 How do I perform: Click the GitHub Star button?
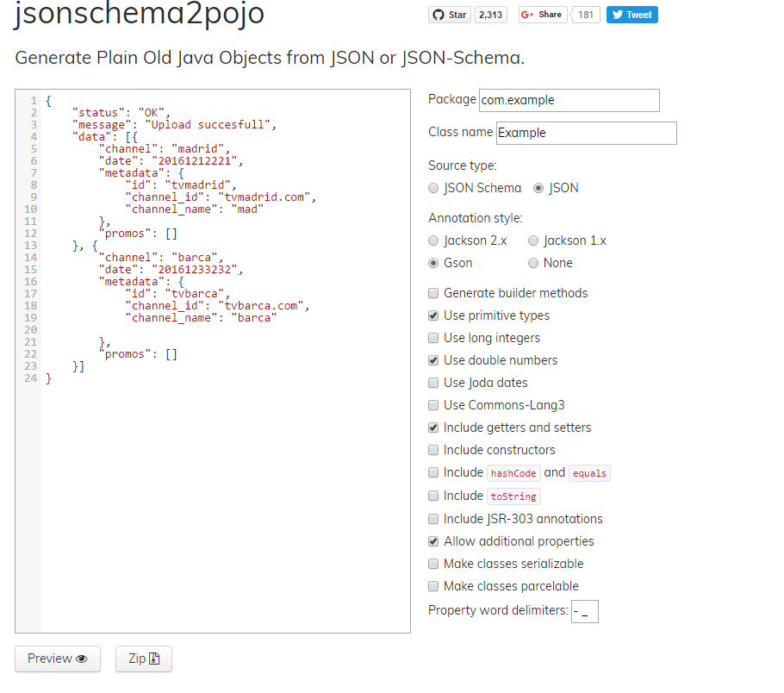(449, 15)
